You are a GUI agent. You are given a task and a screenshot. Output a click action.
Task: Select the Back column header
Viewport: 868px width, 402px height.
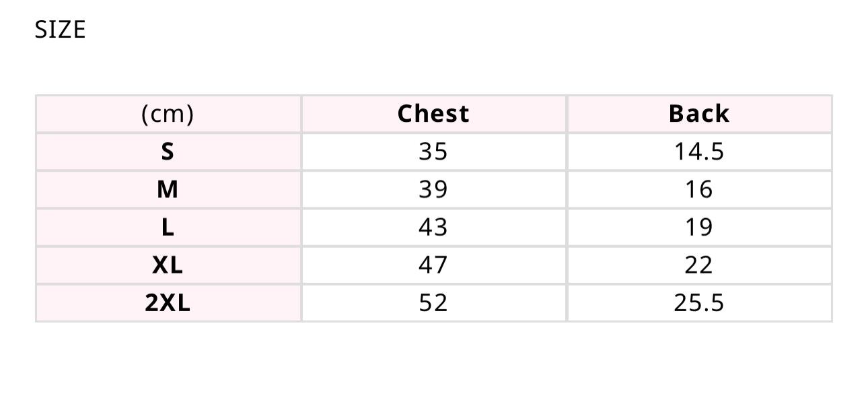698,114
